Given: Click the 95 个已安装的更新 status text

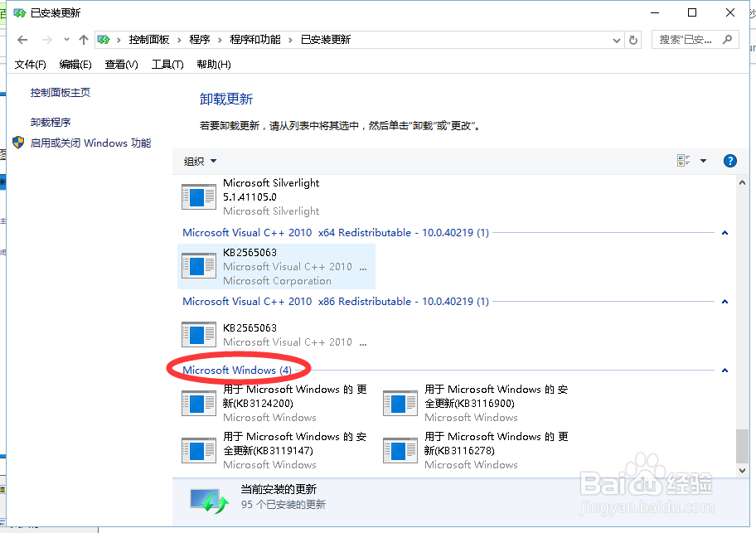Looking at the screenshot, I should click(283, 505).
